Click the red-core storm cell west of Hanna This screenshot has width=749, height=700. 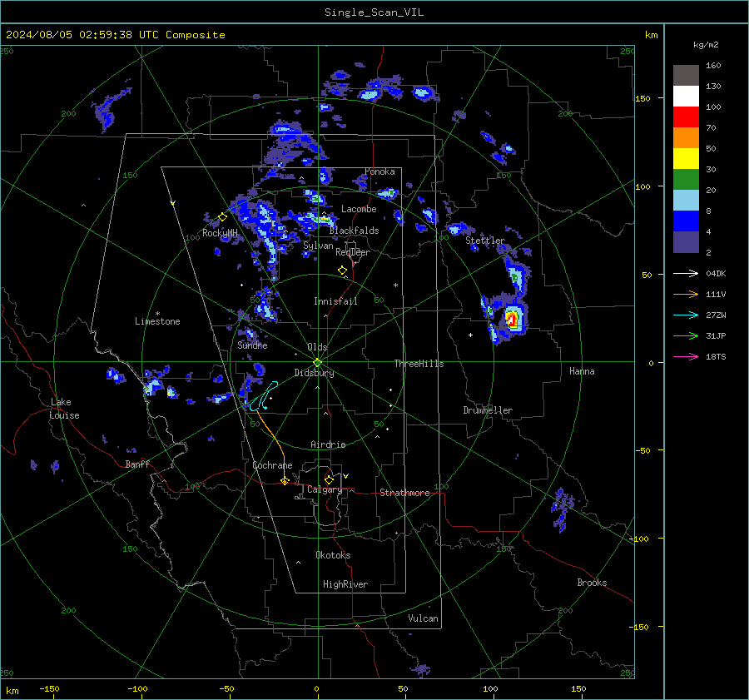point(512,319)
